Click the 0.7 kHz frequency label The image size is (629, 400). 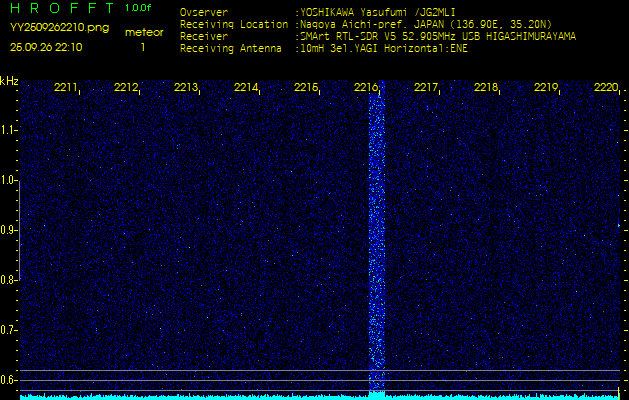tap(7, 330)
